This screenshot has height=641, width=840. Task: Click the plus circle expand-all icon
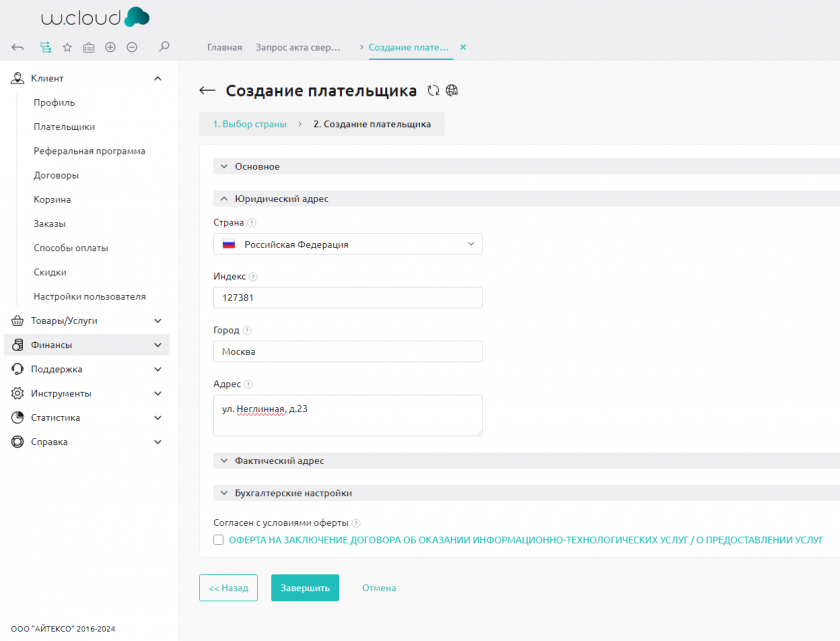click(110, 47)
